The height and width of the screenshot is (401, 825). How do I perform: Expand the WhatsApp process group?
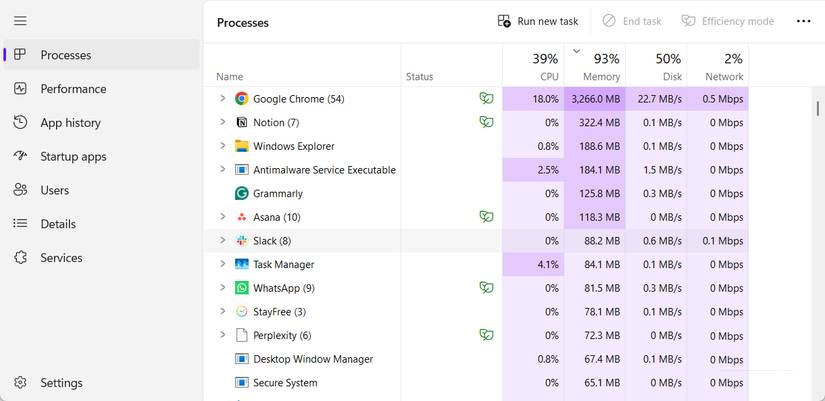223,287
